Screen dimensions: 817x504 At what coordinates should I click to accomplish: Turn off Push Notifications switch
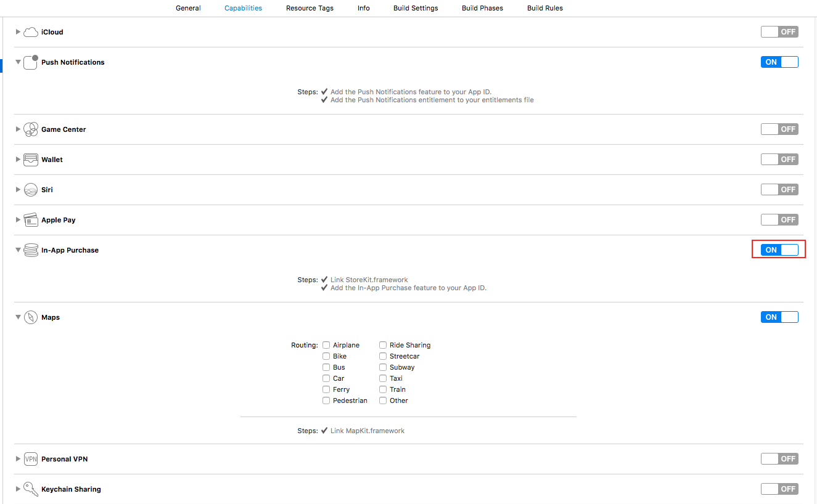(x=779, y=62)
